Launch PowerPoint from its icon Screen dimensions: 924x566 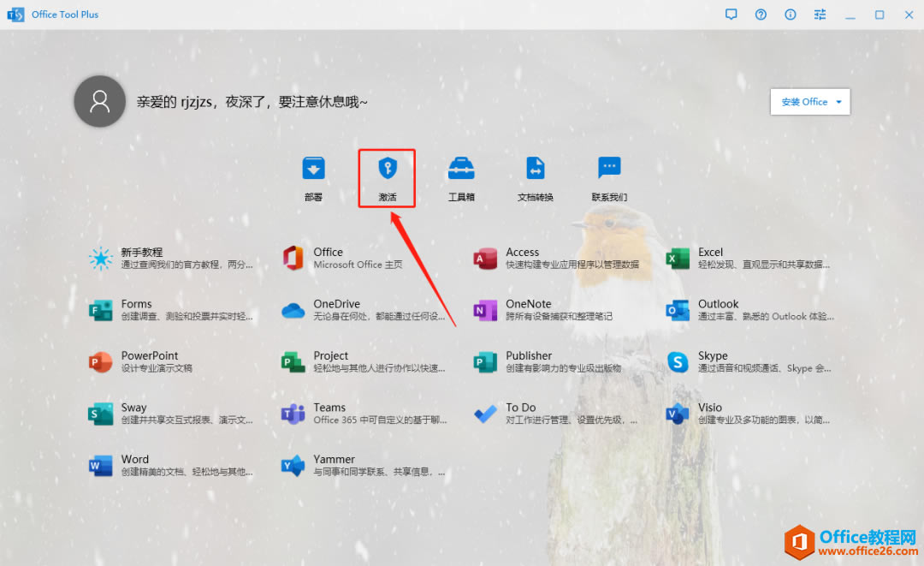(x=101, y=362)
